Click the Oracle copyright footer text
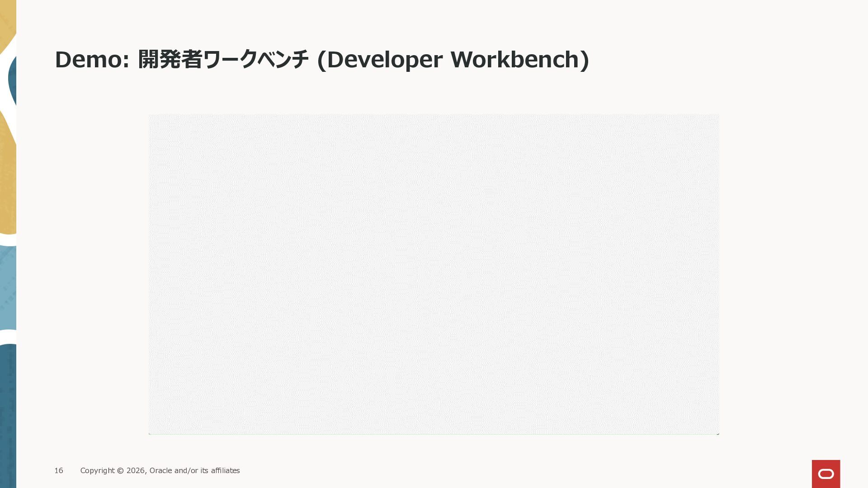Image resolution: width=868 pixels, height=488 pixels. (160, 470)
